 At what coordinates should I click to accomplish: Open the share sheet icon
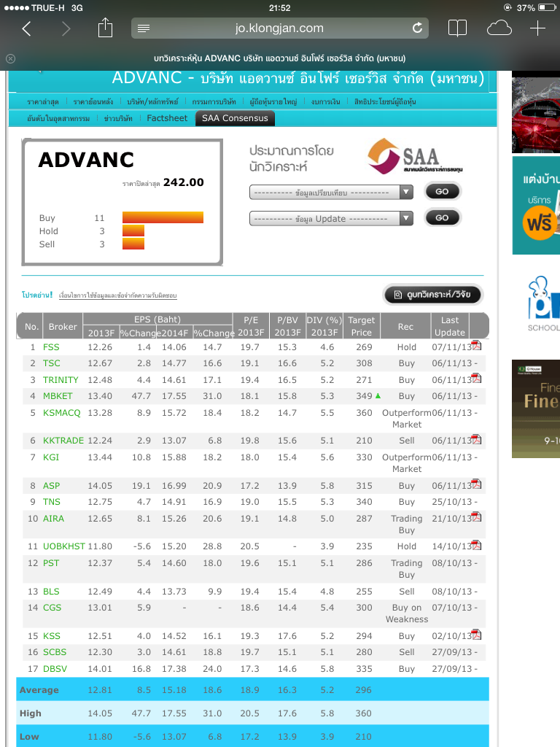coord(105,28)
